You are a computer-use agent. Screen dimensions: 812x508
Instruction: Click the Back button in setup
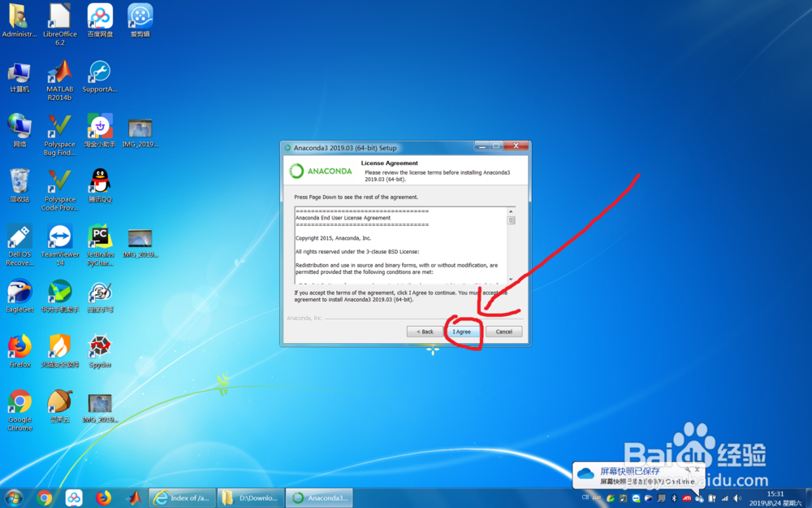click(425, 332)
